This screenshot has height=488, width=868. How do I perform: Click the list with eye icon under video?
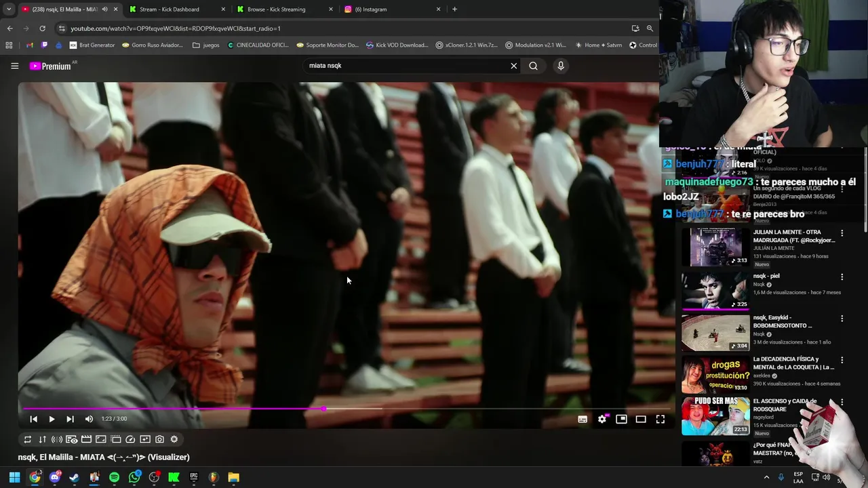click(x=71, y=439)
